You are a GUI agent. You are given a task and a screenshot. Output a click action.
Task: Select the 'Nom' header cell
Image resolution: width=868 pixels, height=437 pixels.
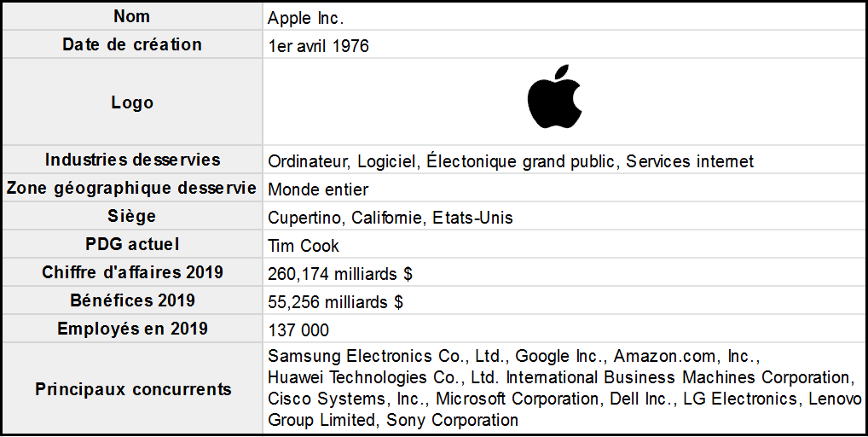click(132, 16)
